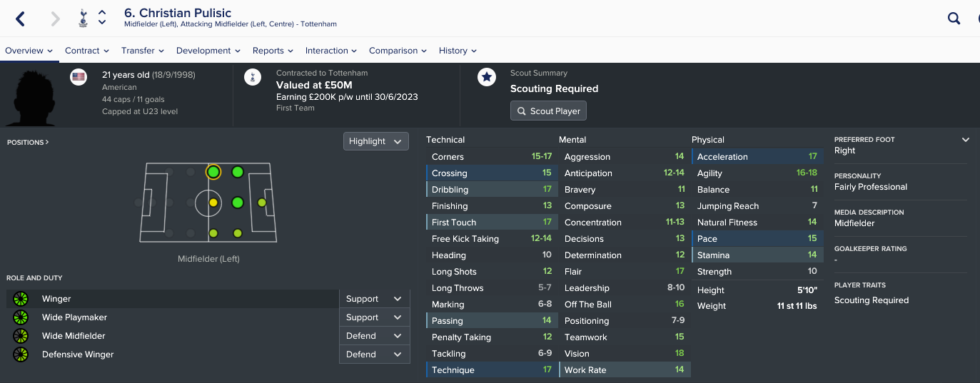Image resolution: width=980 pixels, height=383 pixels.
Task: Step to next player with down chevron
Action: pyautogui.click(x=102, y=23)
